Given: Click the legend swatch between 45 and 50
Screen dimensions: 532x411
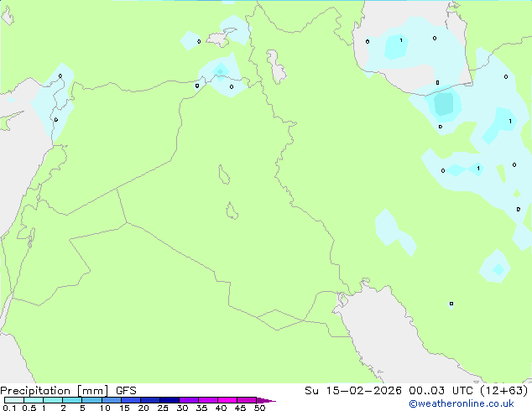Looking at the screenshot, I should tap(247, 400).
